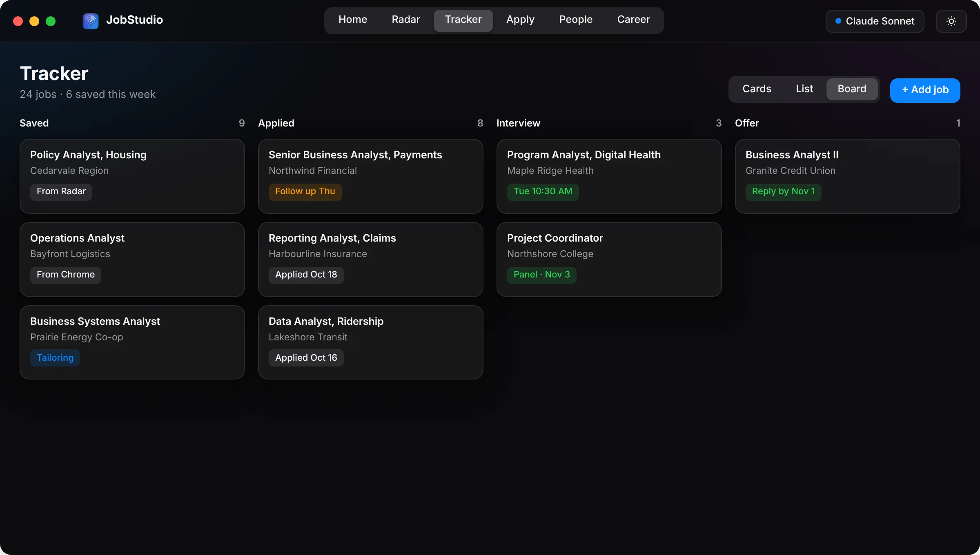The image size is (980, 555).
Task: Click the From Chrome tag
Action: [66, 275]
